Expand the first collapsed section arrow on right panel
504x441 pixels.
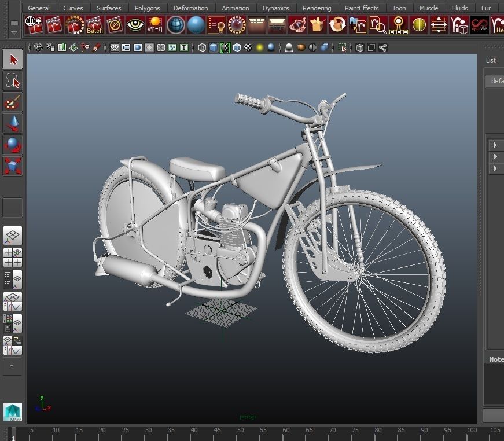tap(495, 145)
